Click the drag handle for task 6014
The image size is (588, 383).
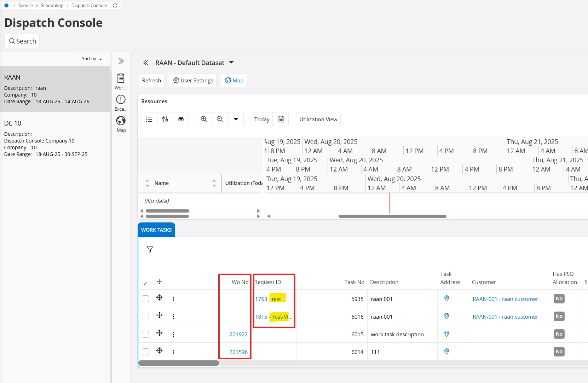click(x=160, y=350)
